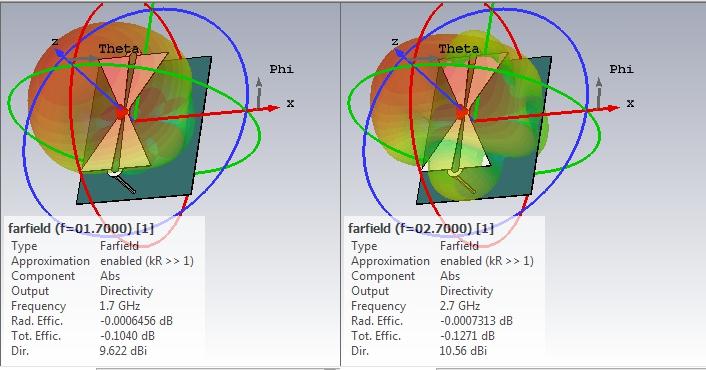
Task: Select the farfield (f=02.7000) [1] title
Action: tap(421, 228)
